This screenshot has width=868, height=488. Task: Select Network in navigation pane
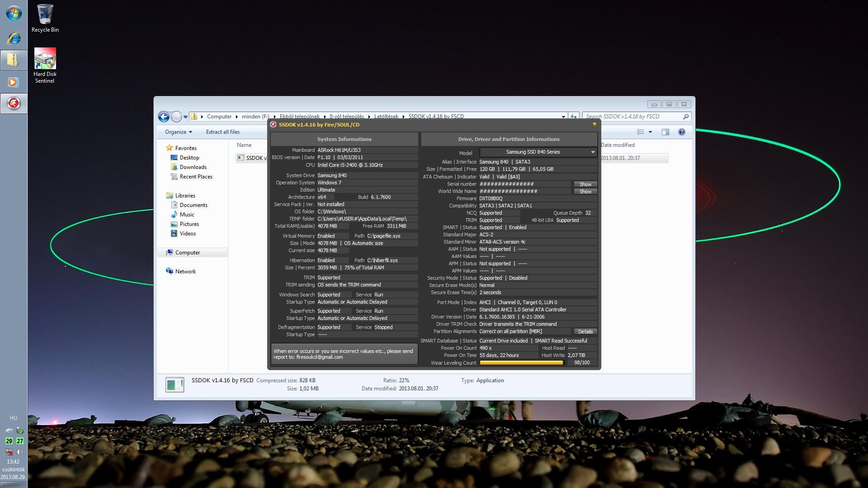181,272
